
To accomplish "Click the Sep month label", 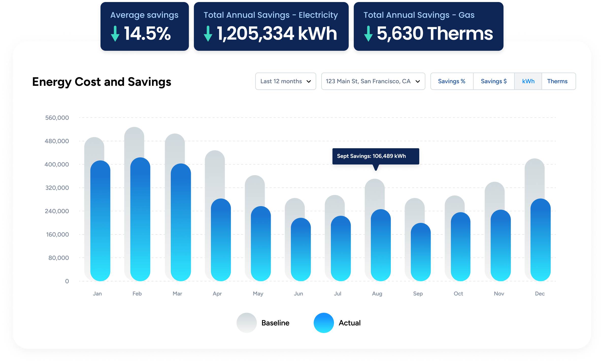I will (418, 294).
